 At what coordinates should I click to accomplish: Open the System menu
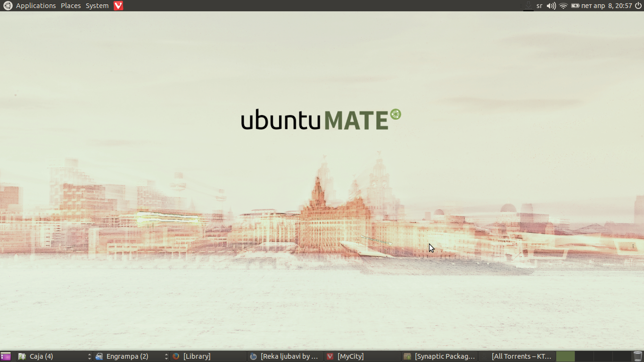click(x=97, y=6)
